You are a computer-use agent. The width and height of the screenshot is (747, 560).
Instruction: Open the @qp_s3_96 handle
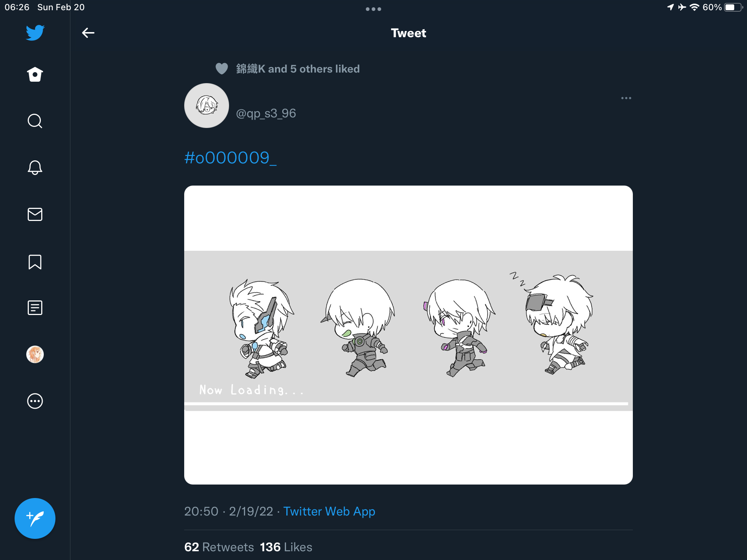click(x=266, y=113)
